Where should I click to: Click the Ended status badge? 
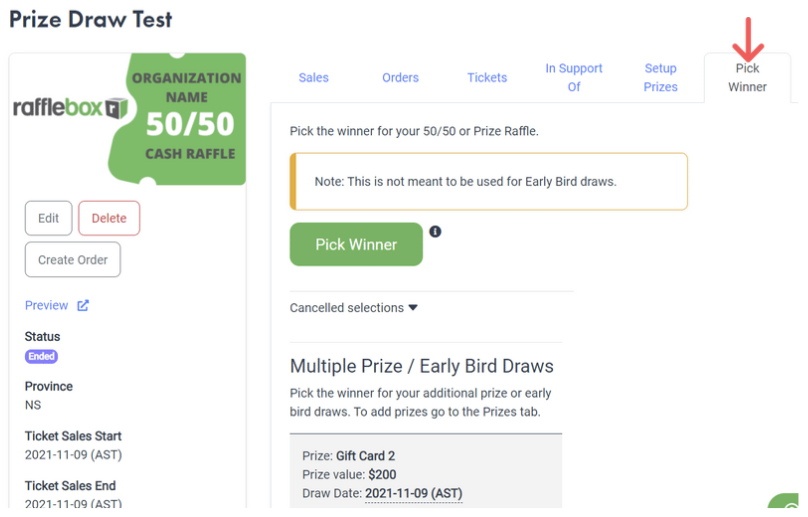[x=41, y=356]
